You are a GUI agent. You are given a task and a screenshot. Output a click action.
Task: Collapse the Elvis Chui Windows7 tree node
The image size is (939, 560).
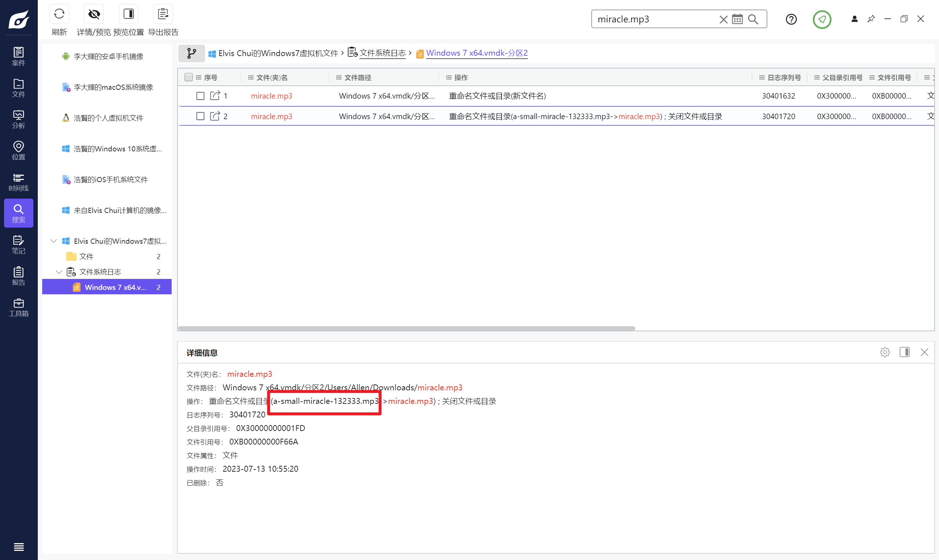point(54,241)
